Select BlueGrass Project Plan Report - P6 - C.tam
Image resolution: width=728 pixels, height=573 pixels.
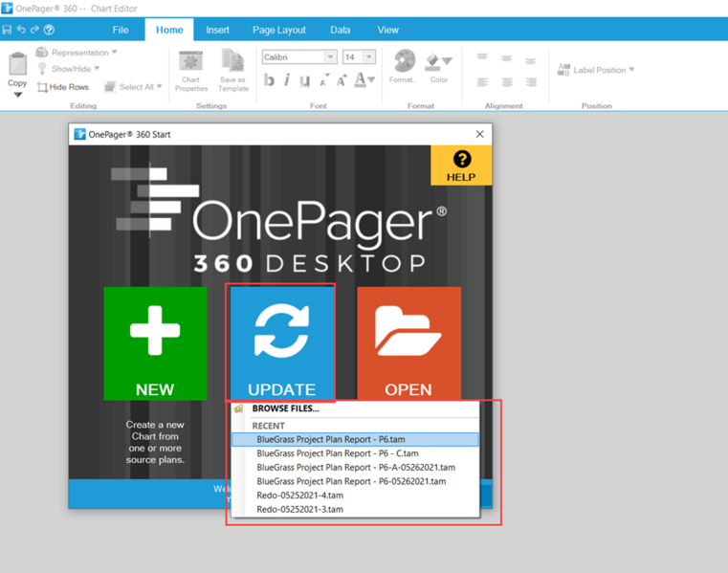(x=355, y=453)
